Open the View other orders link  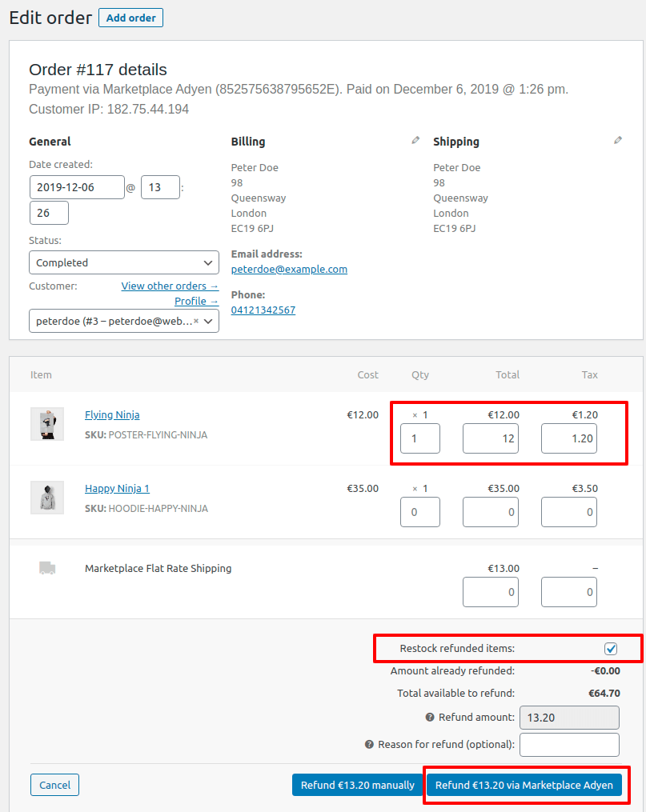point(170,286)
